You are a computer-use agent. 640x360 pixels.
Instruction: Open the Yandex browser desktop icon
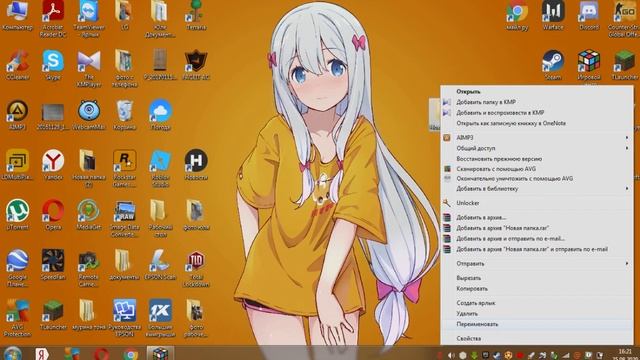coord(53,165)
